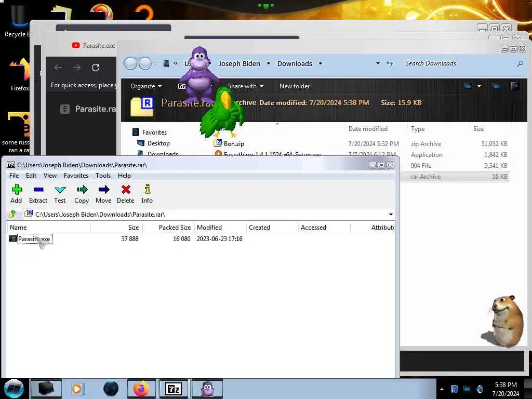
Task: Open the Organize dropdown in Explorer
Action: click(146, 86)
